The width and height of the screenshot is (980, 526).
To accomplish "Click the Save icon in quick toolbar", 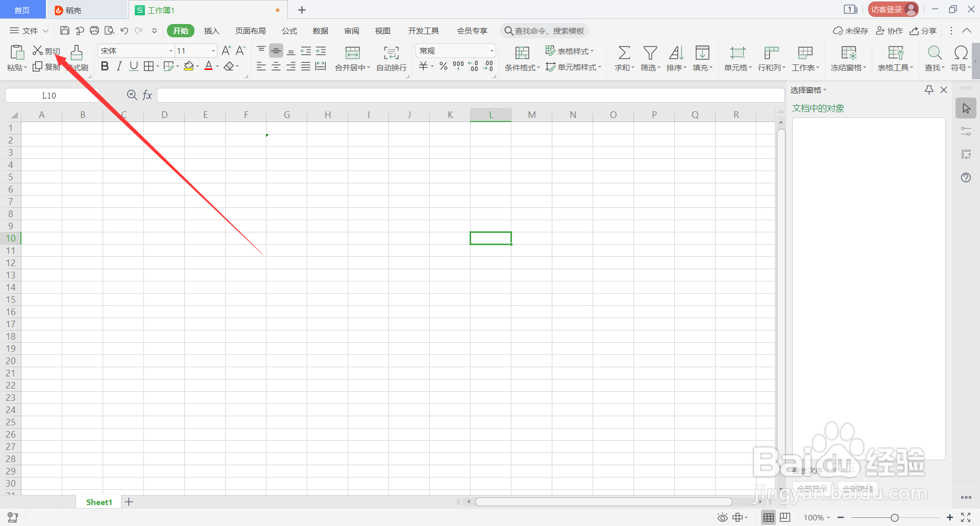I will click(x=65, y=31).
